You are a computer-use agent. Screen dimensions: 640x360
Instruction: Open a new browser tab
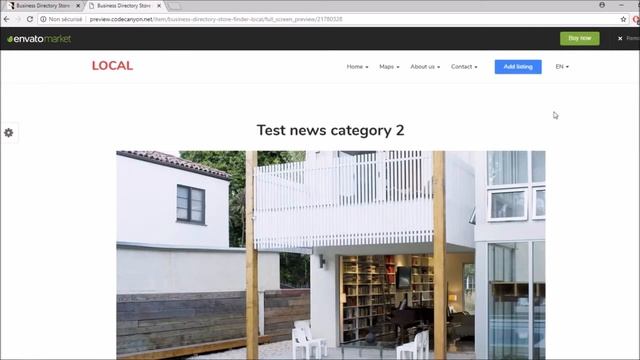point(175,6)
